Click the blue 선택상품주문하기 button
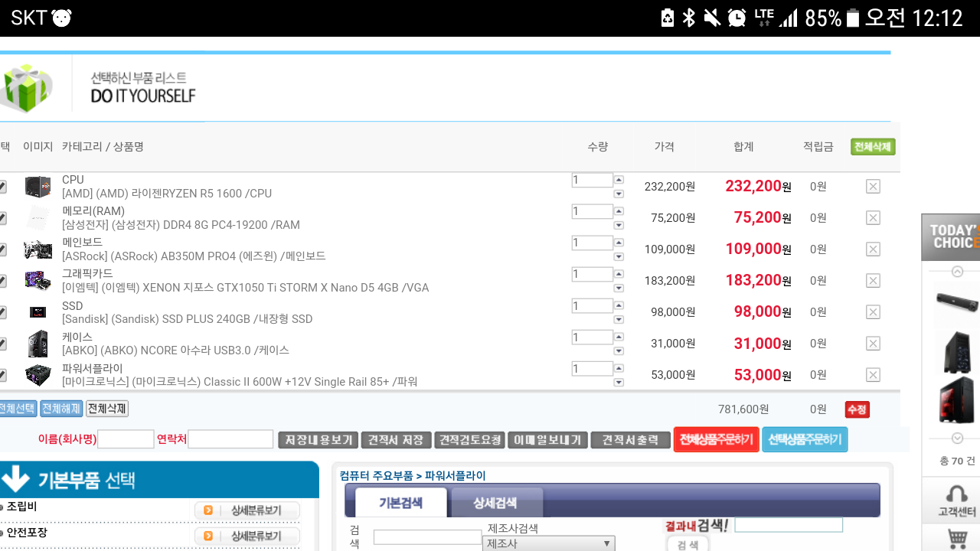This screenshot has width=980, height=551. (x=805, y=440)
